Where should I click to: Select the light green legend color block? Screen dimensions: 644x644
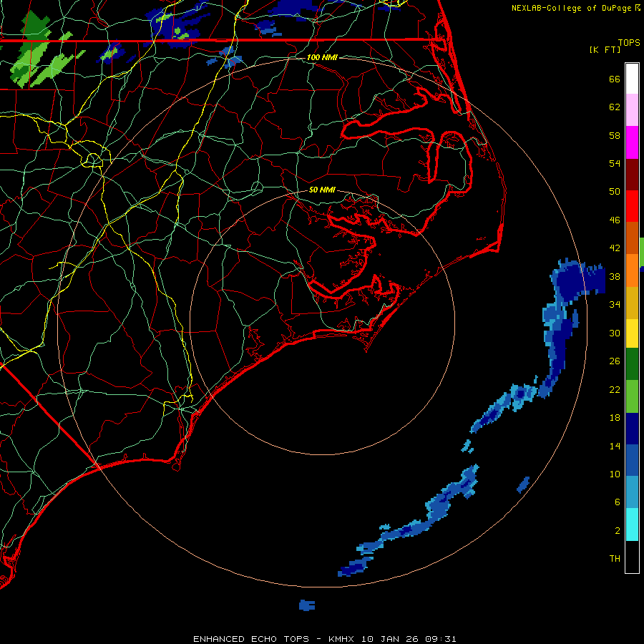pos(632,396)
